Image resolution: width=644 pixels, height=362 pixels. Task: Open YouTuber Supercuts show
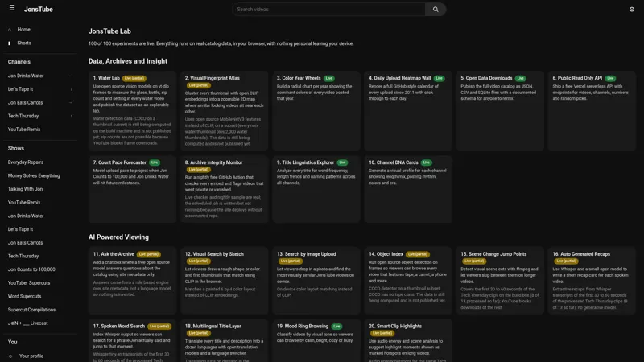[x=29, y=283]
